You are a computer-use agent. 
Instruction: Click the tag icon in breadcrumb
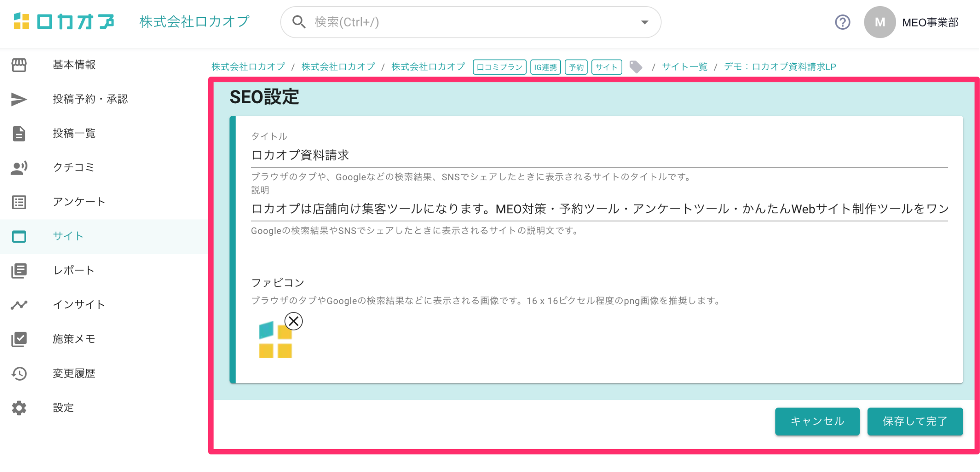click(636, 67)
